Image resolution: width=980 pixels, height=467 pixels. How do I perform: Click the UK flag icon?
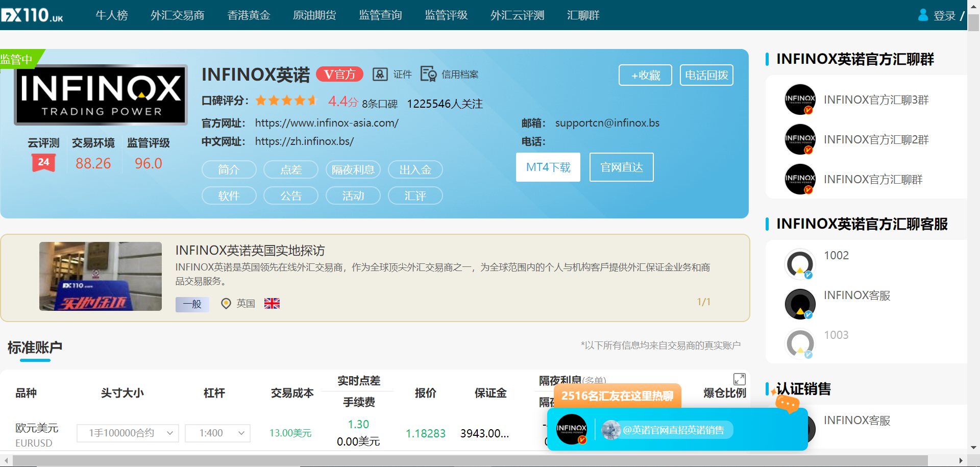272,303
